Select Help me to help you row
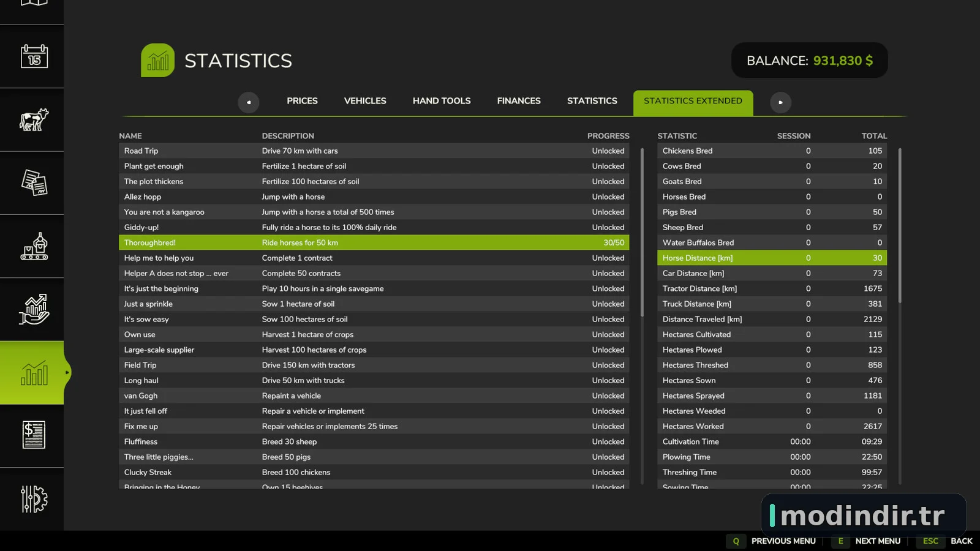 [374, 258]
